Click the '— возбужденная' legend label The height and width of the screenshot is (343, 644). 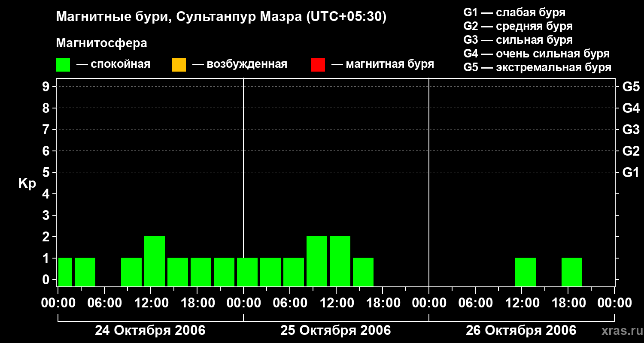240,65
